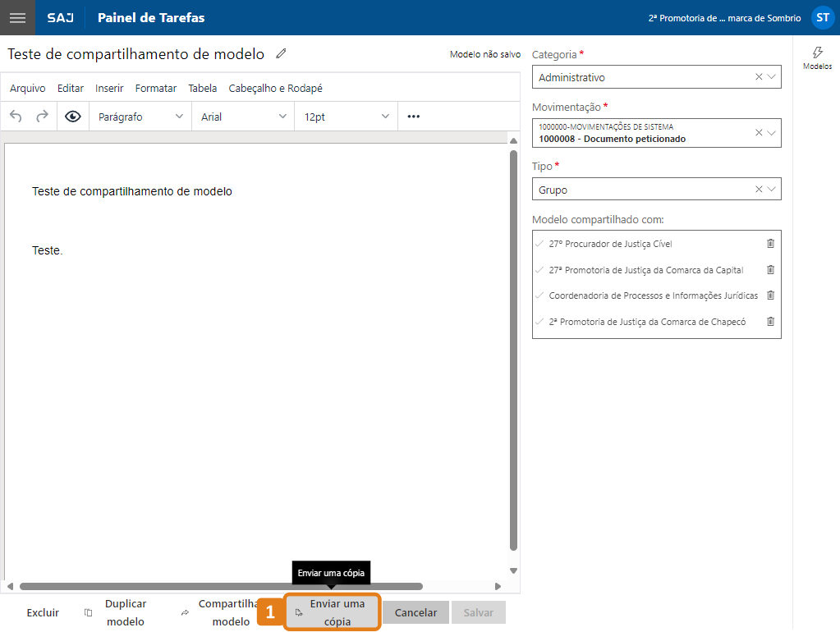Click the ST user avatar icon
The image size is (840, 632).
coord(822,16)
